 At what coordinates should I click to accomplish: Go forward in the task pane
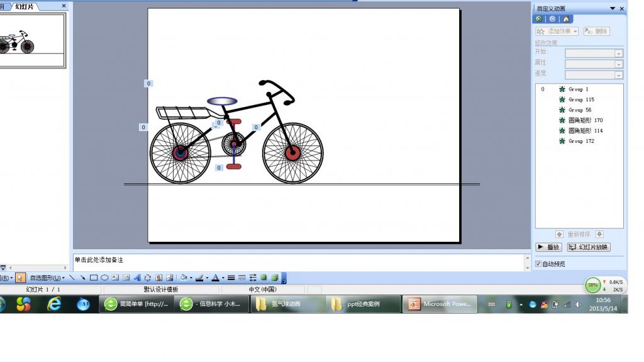pos(552,19)
